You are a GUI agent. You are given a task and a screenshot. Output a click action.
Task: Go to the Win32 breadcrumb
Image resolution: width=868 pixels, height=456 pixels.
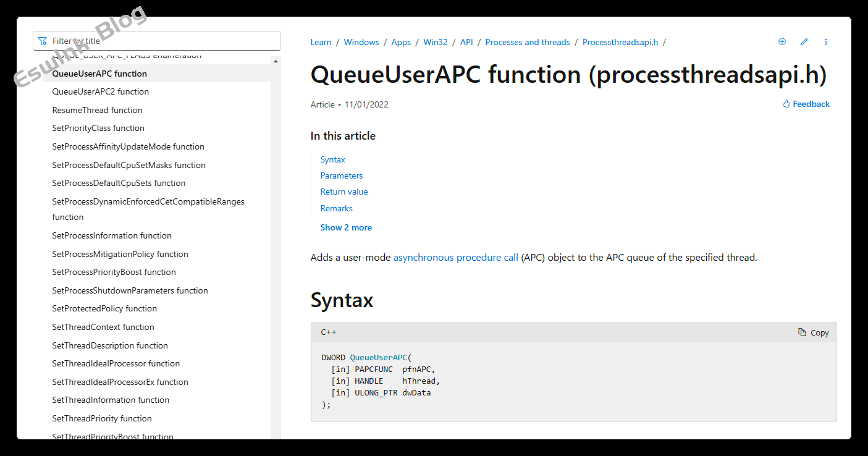(x=435, y=42)
